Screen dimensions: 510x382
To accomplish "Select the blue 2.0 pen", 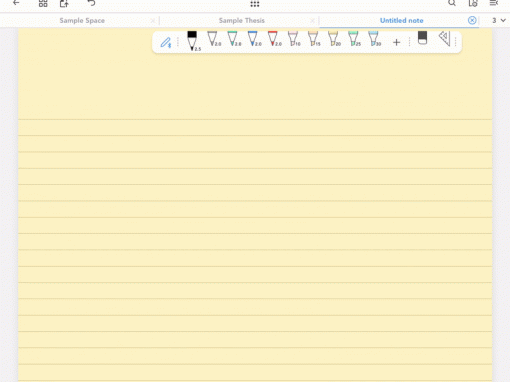I will point(254,39).
